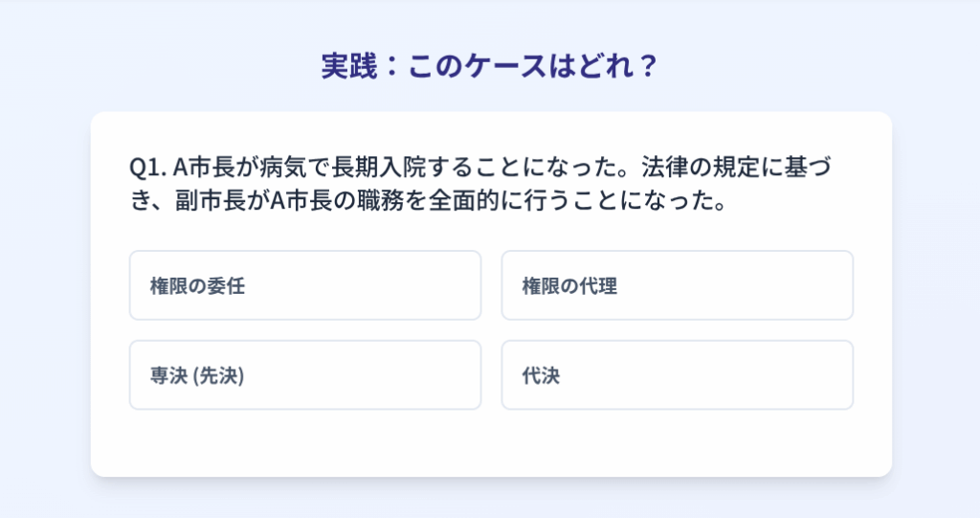Select the 権限の委任 answer option
Viewport: 980px width, 518px height.
pos(304,285)
